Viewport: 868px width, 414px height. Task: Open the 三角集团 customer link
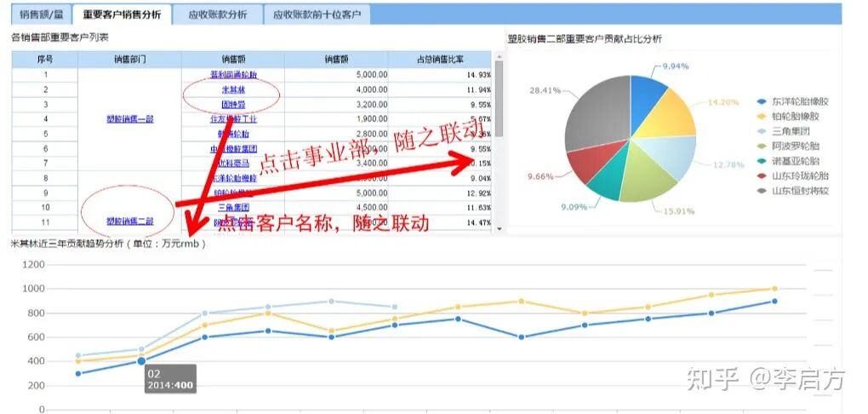[x=234, y=207]
